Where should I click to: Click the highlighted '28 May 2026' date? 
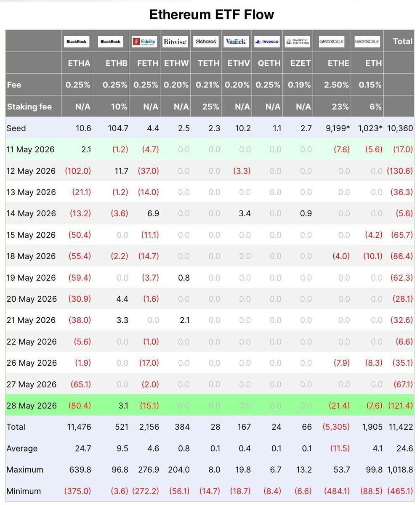click(31, 406)
